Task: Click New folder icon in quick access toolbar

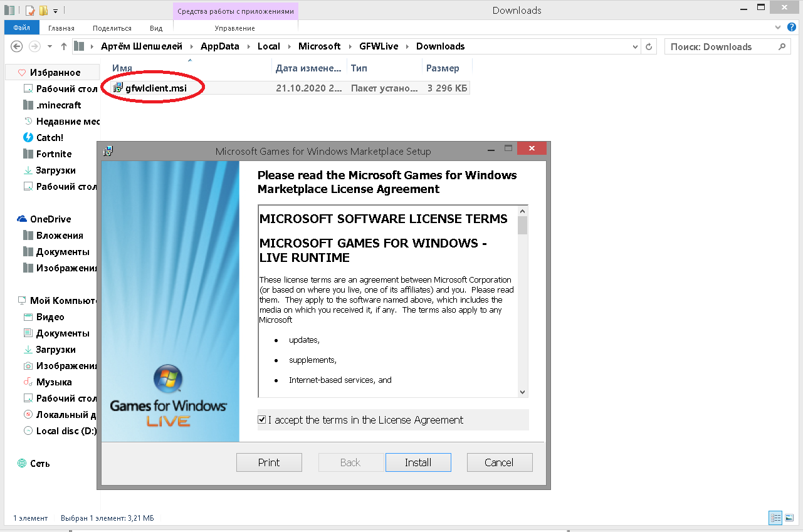Action: (43, 10)
